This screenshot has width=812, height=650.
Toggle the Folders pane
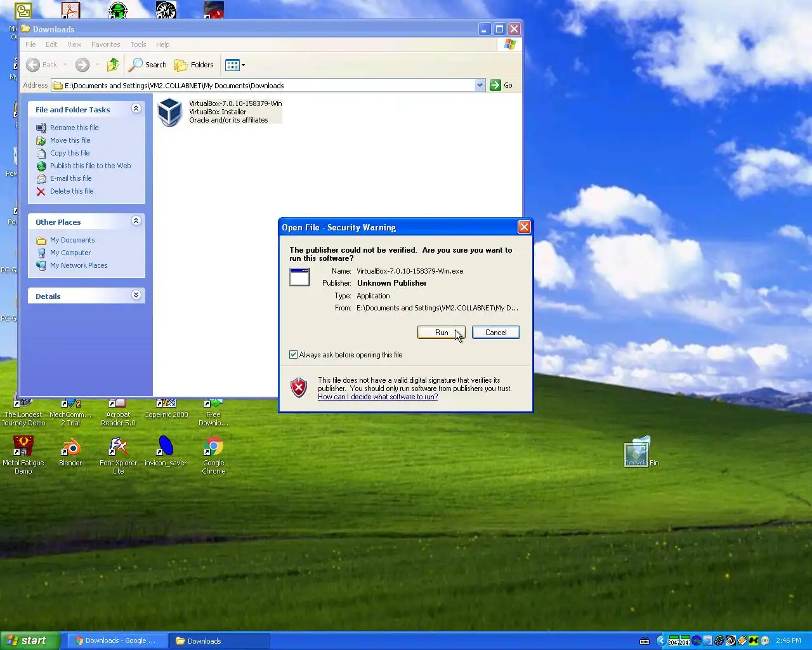click(x=194, y=65)
